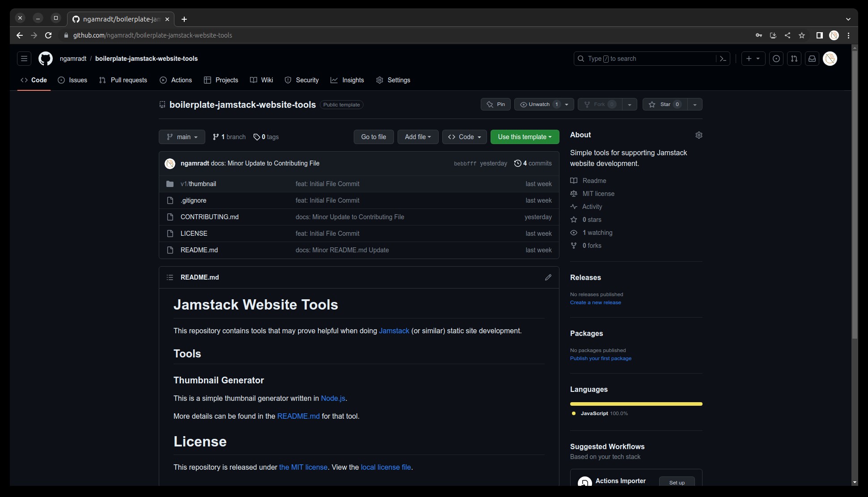Open the GitHub hamburger navigation menu
Screen dimensions: 868x497
point(24,59)
